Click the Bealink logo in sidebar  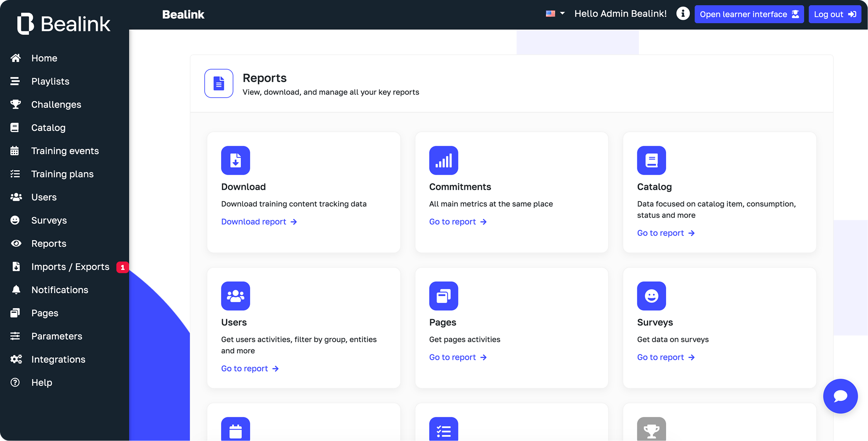[64, 24]
